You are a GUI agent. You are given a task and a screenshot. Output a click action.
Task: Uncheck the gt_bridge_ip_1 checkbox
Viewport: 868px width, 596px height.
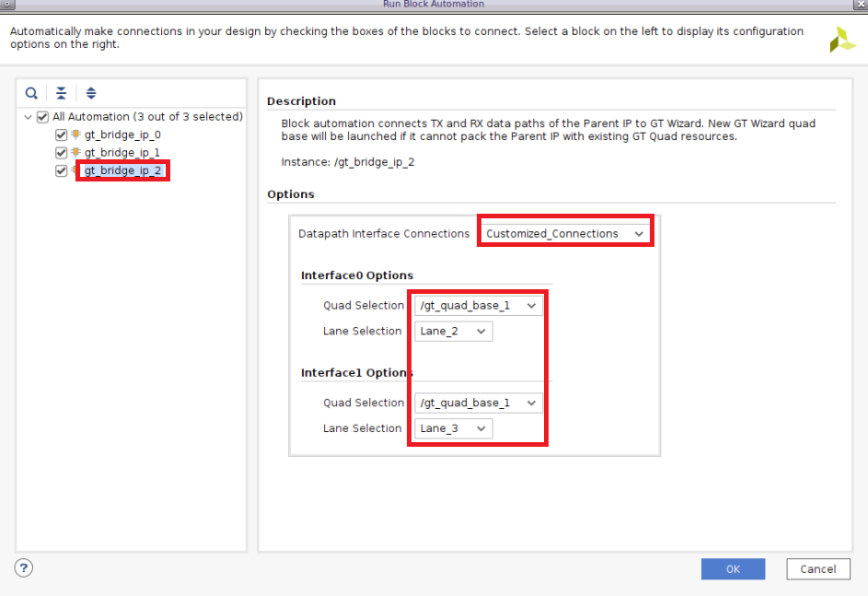click(62, 152)
